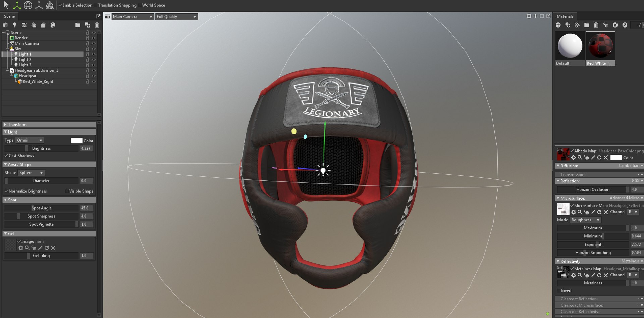The height and width of the screenshot is (318, 644).
Task: Lock the Main Camera row padlock
Action: 87,43
